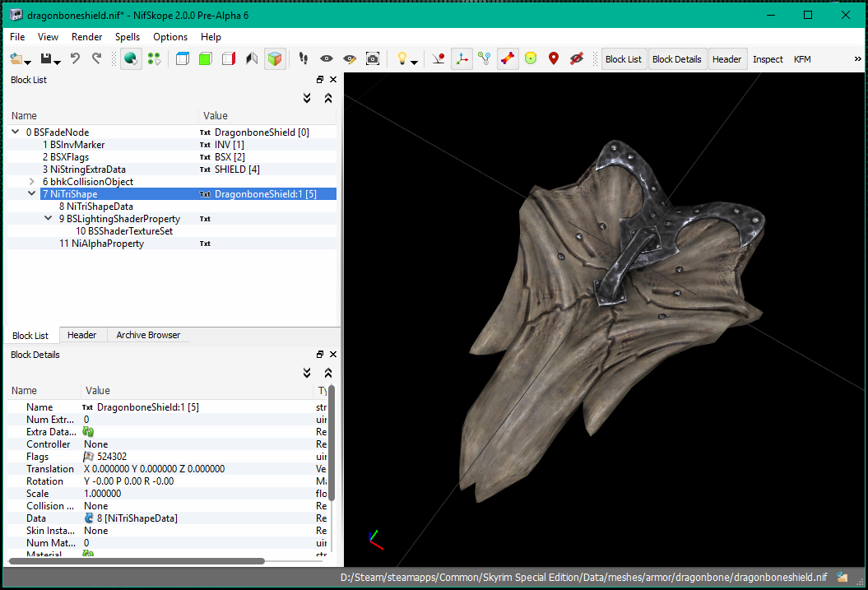Image resolution: width=868 pixels, height=590 pixels.
Task: Toggle the Block Details panel button
Action: (676, 59)
